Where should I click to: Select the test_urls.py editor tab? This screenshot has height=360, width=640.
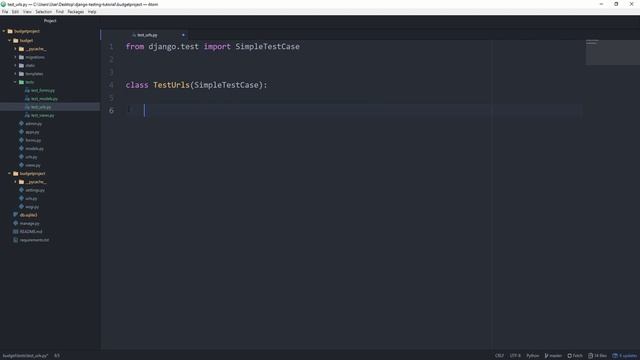[144, 35]
